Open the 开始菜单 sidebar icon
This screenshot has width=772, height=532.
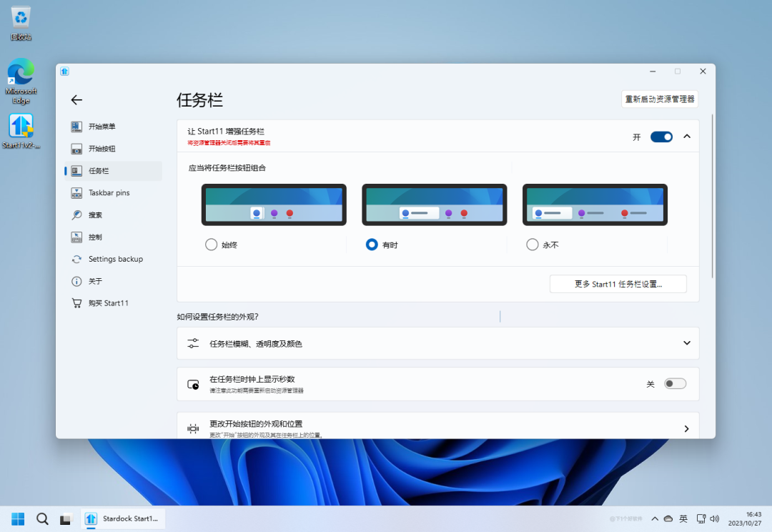coord(76,127)
